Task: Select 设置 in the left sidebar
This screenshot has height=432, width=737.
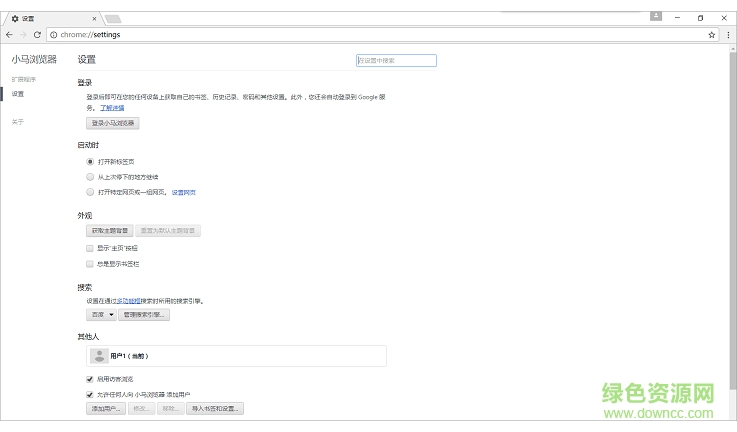Action: pos(18,94)
